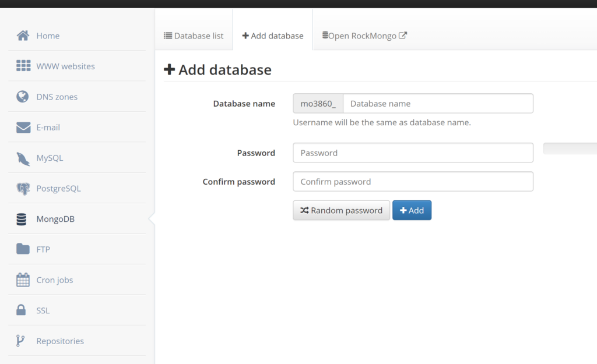Click the Confirm password field
Viewport: 597px width, 364px height.
(413, 182)
